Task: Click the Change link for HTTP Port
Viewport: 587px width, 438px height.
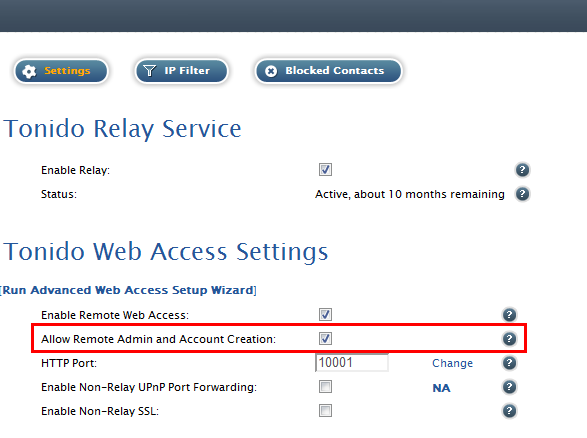Action: [x=452, y=363]
